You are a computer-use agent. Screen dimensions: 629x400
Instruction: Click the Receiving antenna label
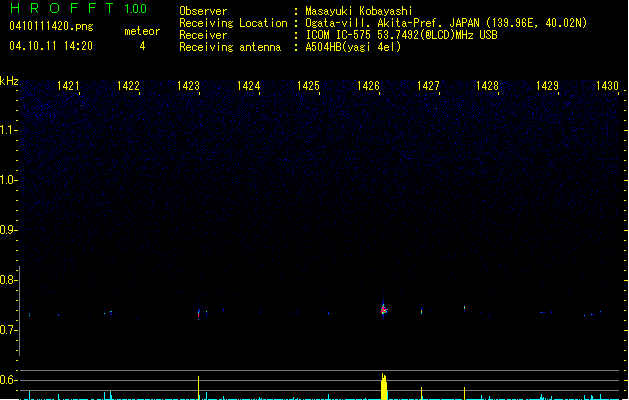point(230,47)
